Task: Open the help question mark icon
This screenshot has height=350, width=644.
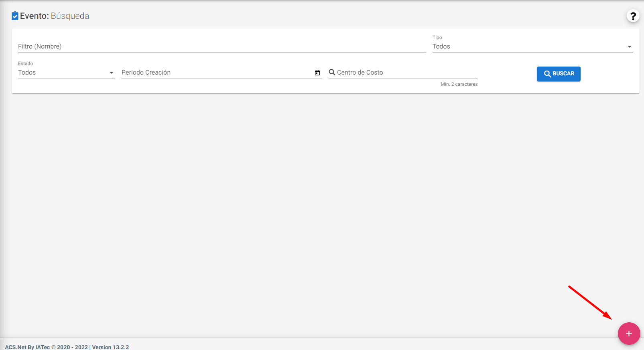Action: (x=633, y=16)
